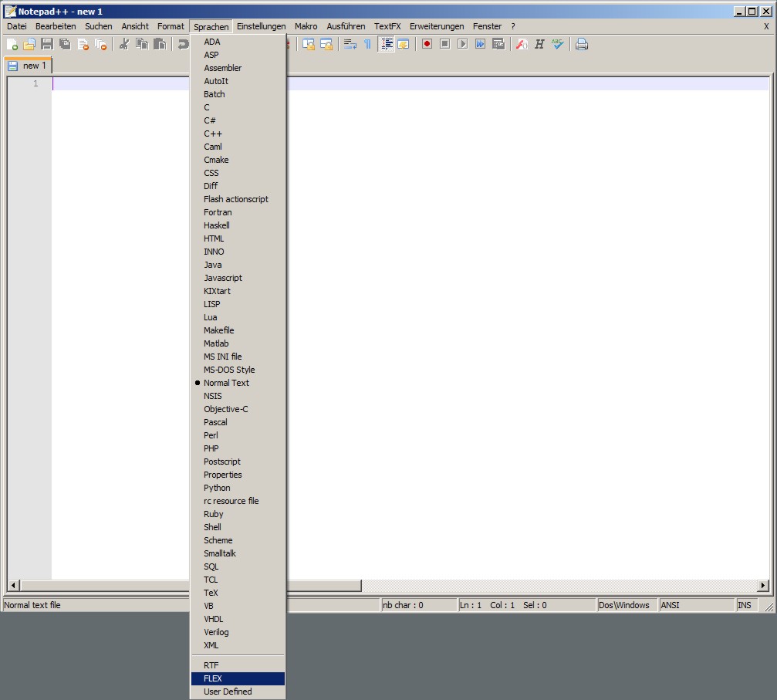Click the Open file toolbar icon

pyautogui.click(x=29, y=45)
